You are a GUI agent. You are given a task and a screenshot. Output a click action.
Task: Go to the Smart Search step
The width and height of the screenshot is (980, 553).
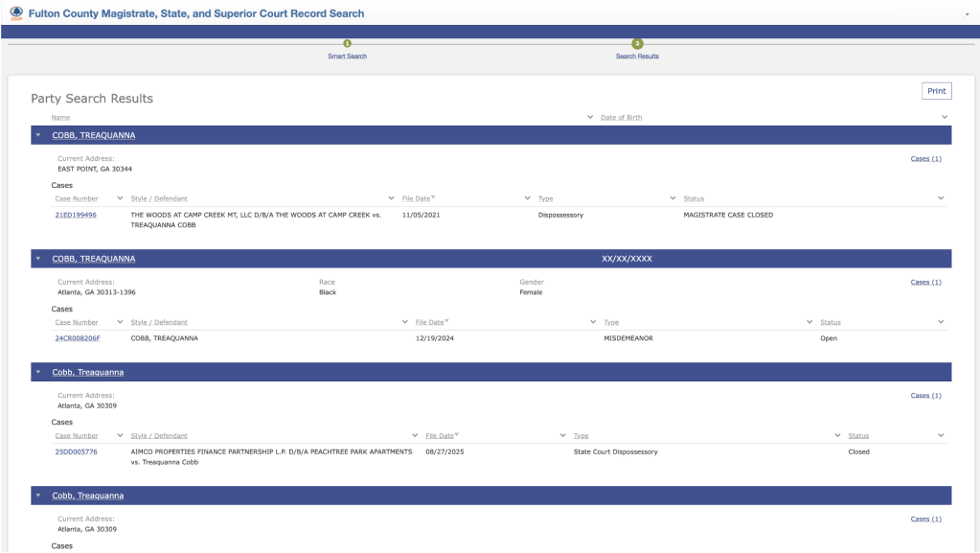(347, 57)
